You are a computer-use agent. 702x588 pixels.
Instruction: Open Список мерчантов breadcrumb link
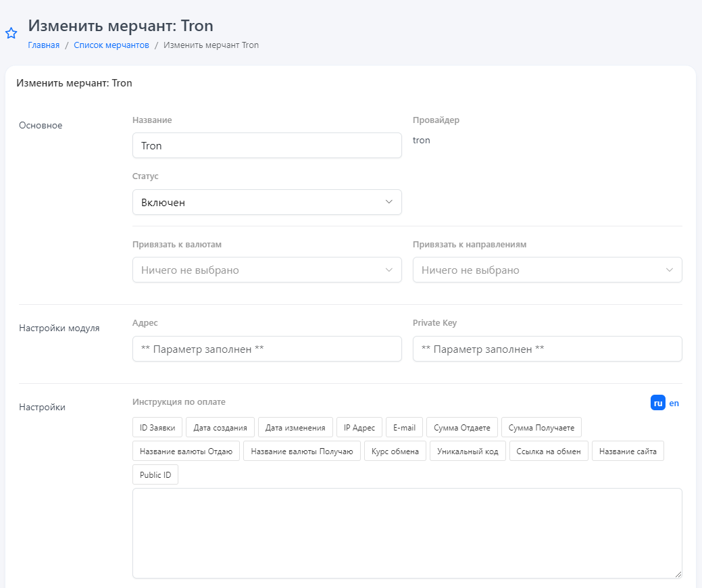click(111, 45)
